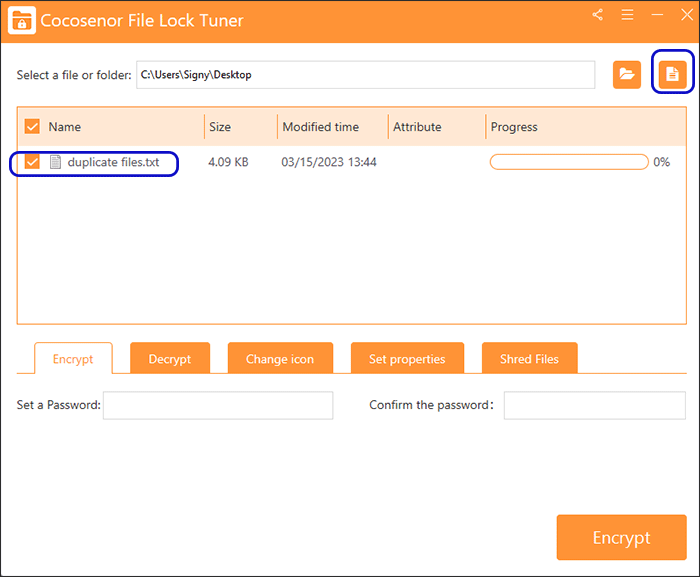Viewport: 700px width, 577px height.
Task: Click the share icon in title bar
Action: [598, 15]
